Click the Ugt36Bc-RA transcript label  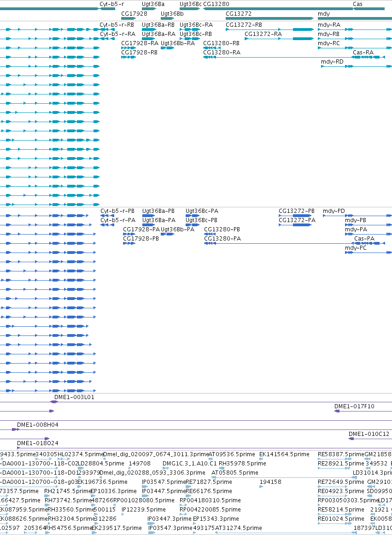point(196,25)
